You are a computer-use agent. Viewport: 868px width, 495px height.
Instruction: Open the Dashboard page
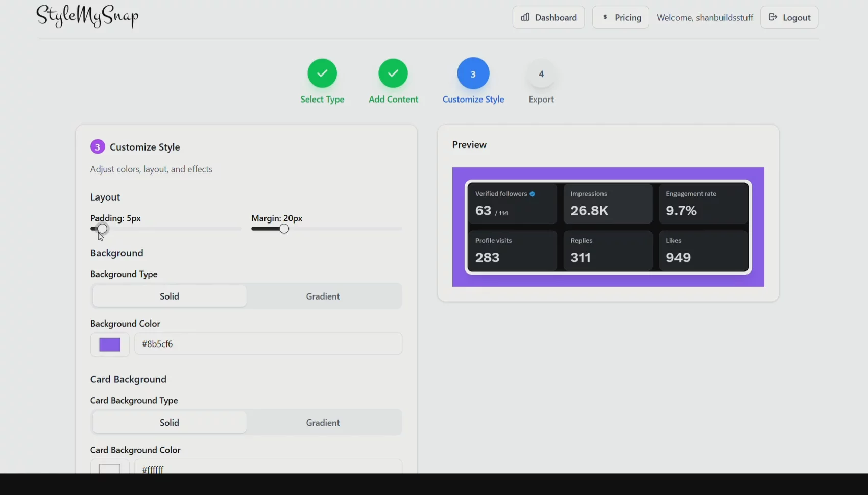(x=548, y=17)
